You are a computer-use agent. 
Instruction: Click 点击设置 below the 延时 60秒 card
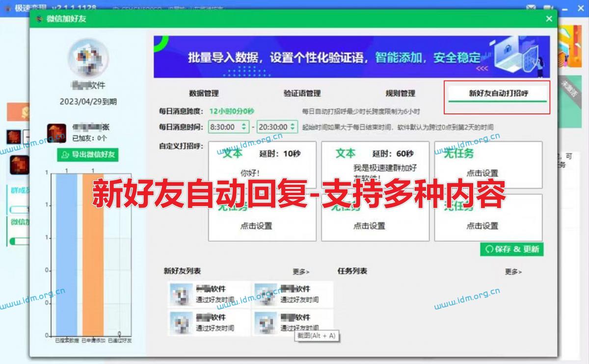369,226
